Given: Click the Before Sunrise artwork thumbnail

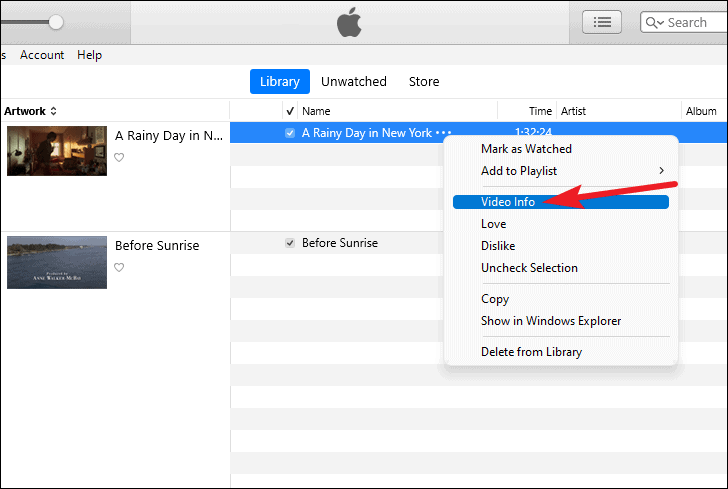Looking at the screenshot, I should pos(57,262).
